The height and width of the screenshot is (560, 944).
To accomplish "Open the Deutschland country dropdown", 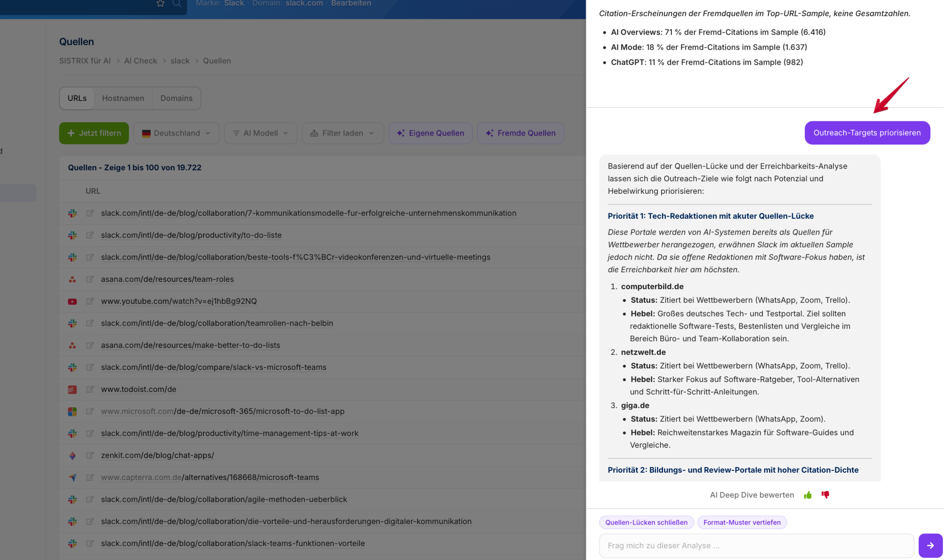I will point(176,133).
